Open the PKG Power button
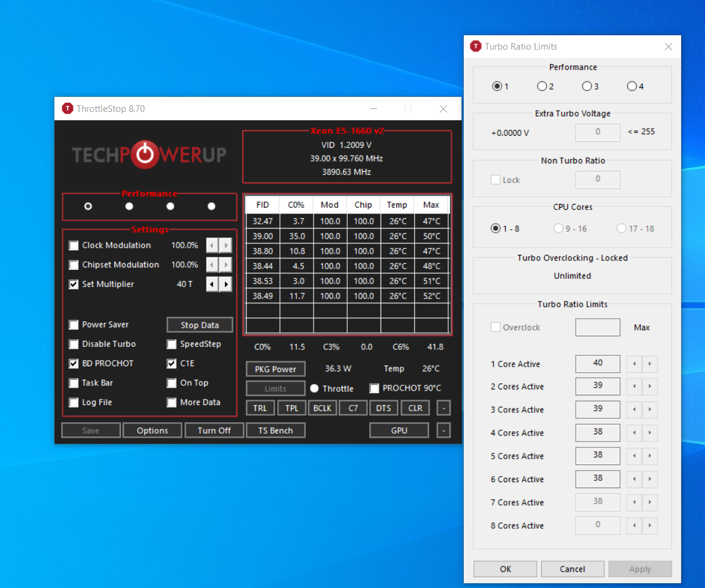Screen dimensions: 705x588 click(276, 369)
